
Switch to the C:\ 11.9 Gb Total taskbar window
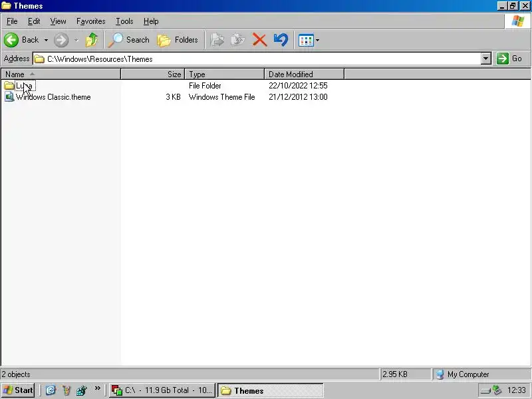pos(162,390)
